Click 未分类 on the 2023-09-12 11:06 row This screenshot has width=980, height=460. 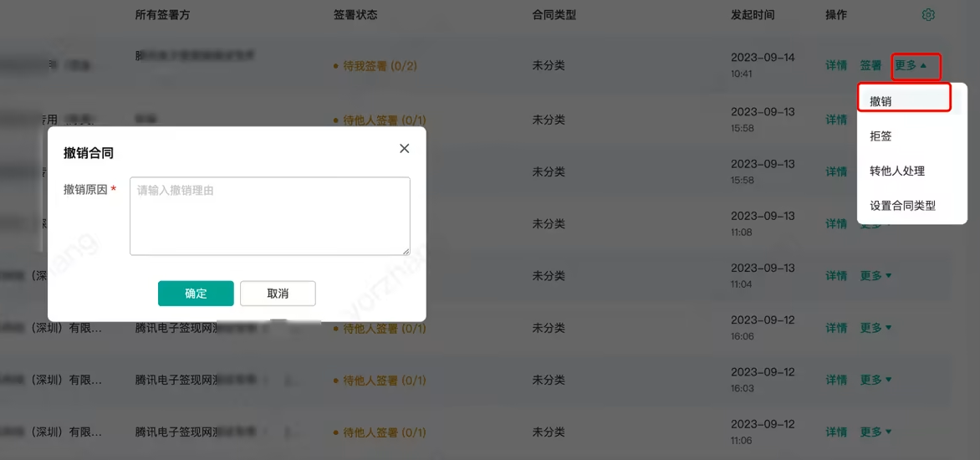click(549, 432)
